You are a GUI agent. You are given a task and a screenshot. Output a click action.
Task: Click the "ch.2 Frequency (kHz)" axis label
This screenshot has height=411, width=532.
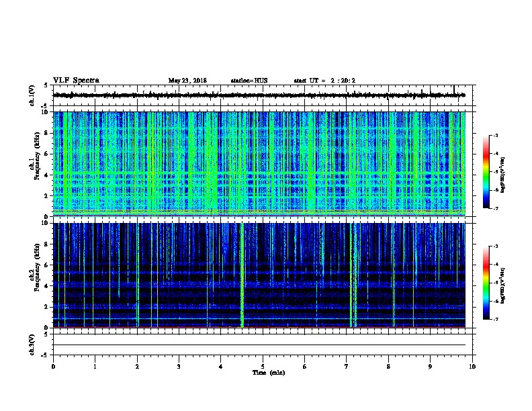click(x=35, y=267)
